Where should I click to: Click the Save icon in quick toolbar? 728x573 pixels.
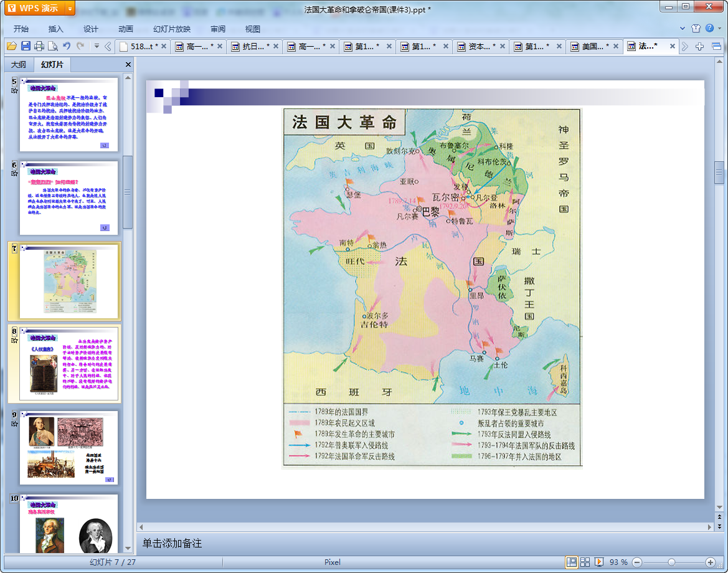coord(26,45)
